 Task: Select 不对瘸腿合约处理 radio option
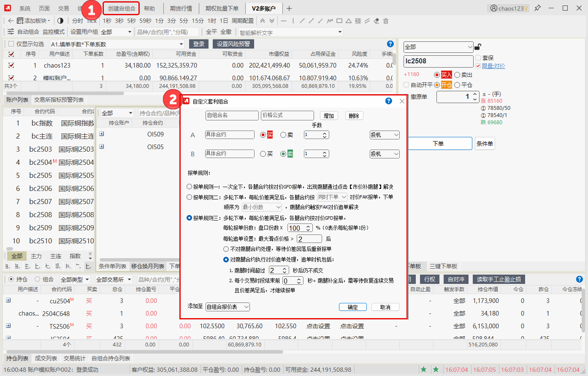point(226,249)
